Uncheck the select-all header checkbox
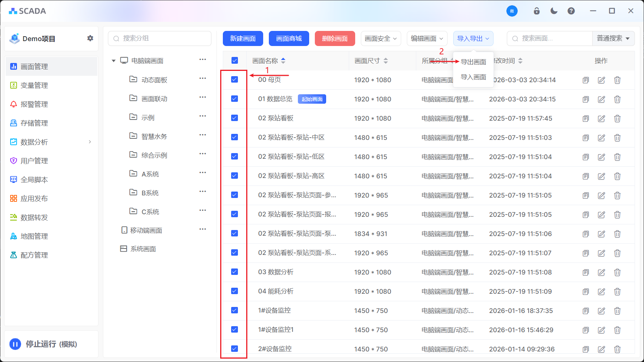This screenshot has height=362, width=644. (x=235, y=60)
